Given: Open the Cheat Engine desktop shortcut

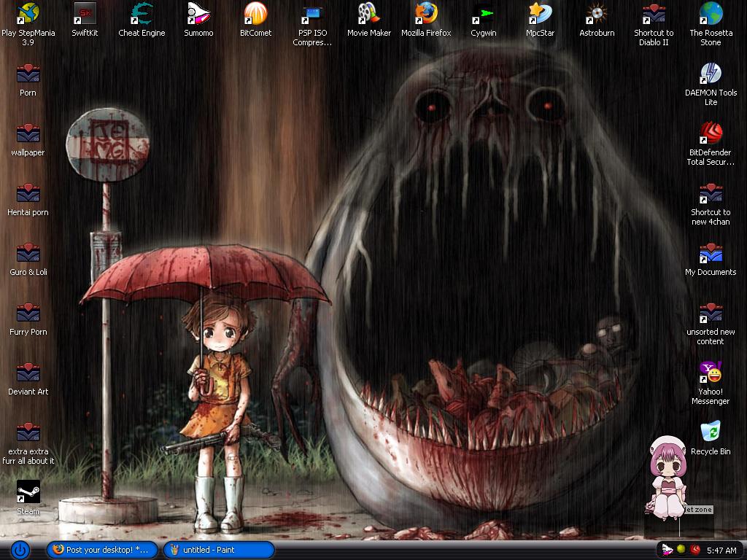Looking at the screenshot, I should [142, 14].
